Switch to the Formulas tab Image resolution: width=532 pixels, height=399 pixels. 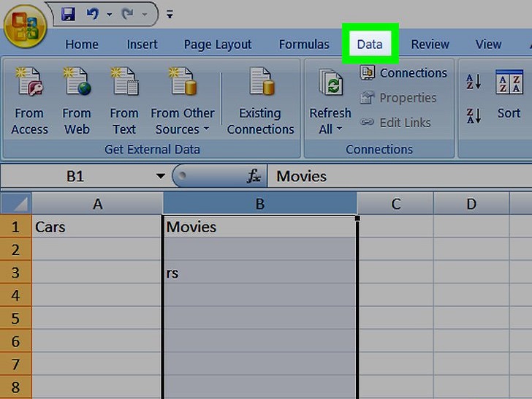304,45
